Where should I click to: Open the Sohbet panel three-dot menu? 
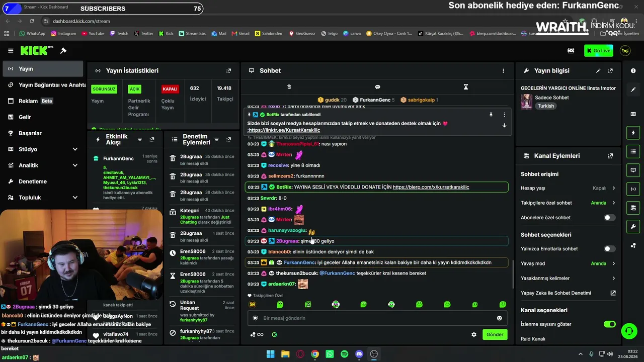503,71
